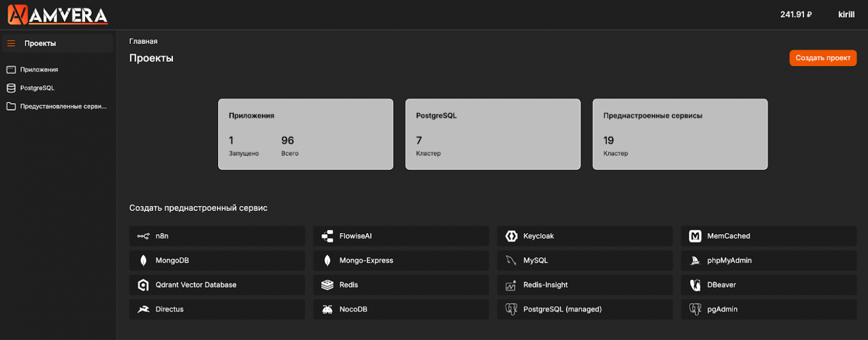
Task: Click the pgAdmin elephant icon
Action: pyautogui.click(x=695, y=309)
